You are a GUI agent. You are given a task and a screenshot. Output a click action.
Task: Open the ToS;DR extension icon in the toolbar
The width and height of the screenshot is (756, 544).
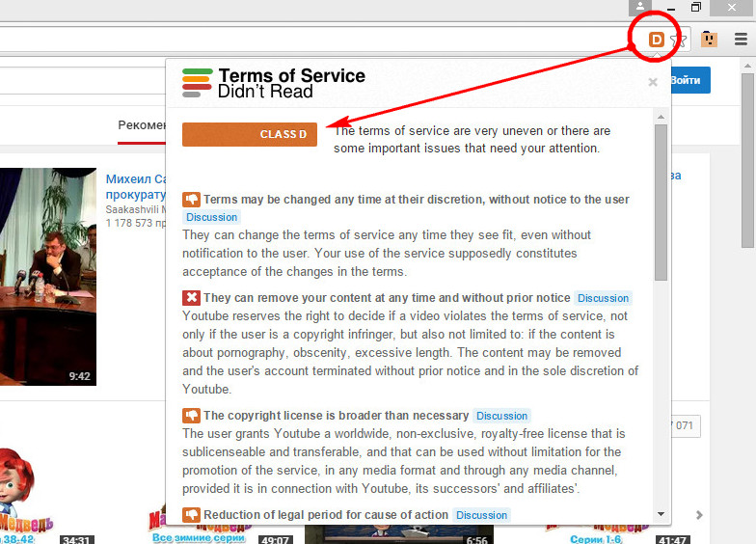[x=656, y=39]
